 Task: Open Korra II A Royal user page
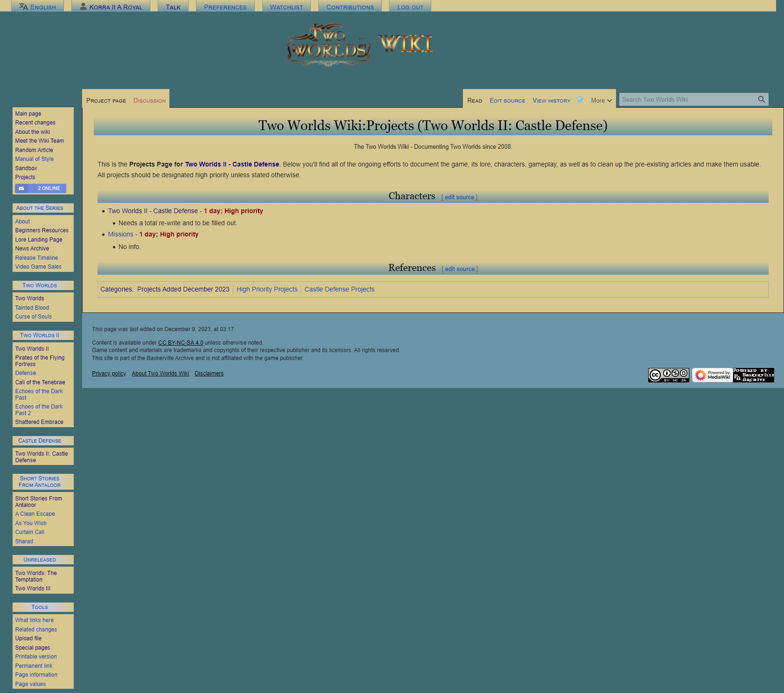click(x=111, y=7)
